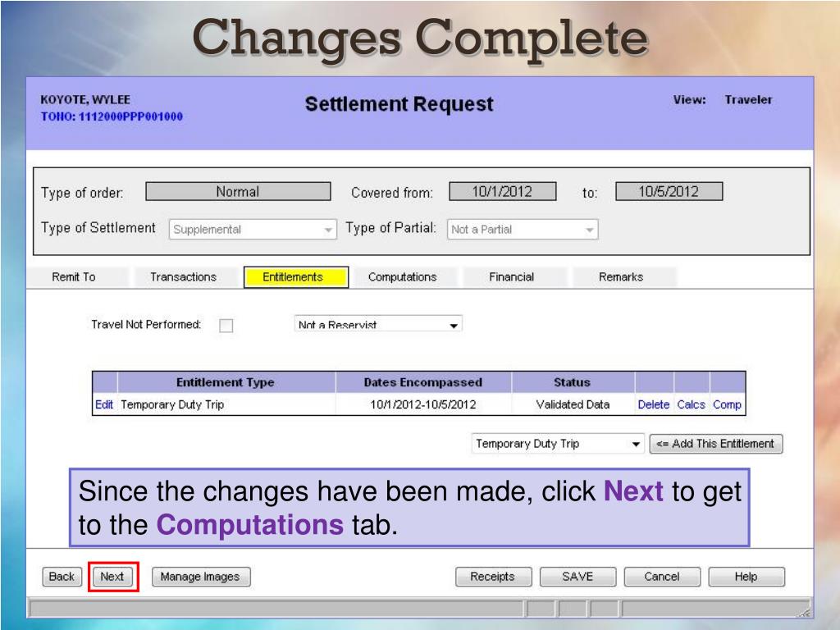Select the Entitlements tab

pos(293,277)
